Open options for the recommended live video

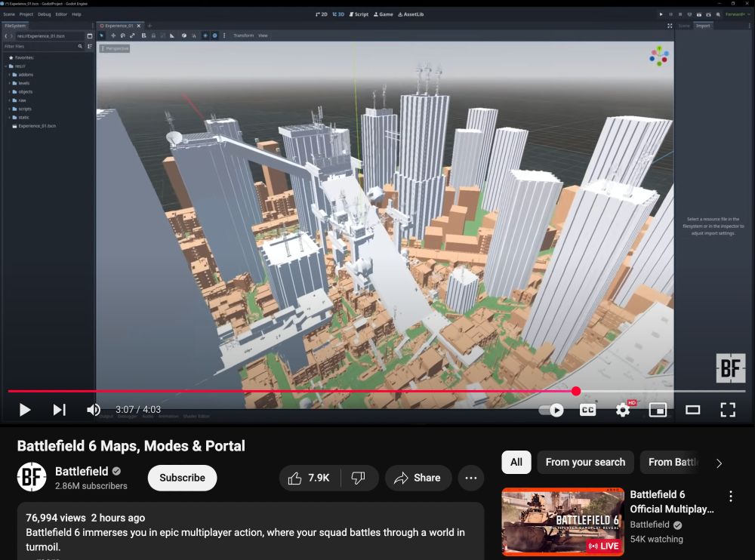coord(730,497)
